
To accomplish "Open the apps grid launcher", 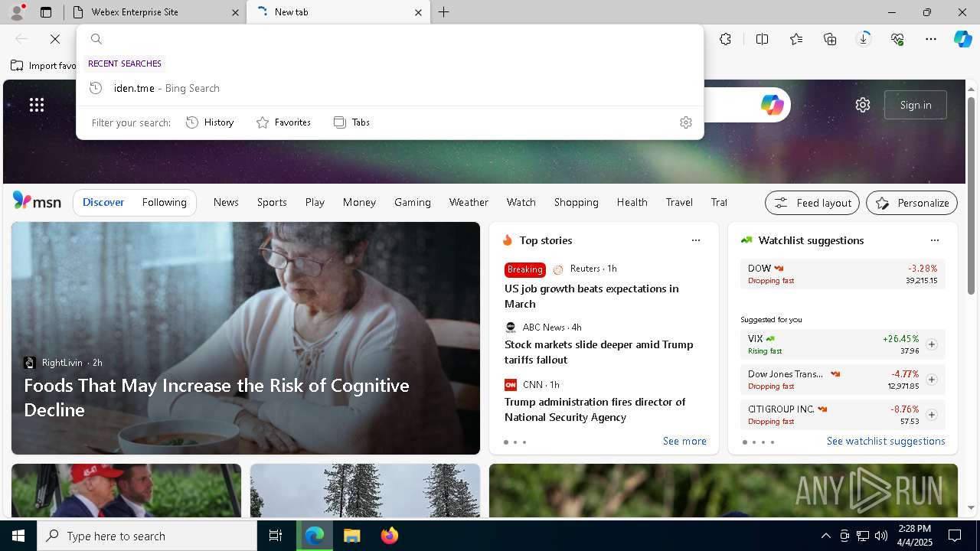I will 37,105.
